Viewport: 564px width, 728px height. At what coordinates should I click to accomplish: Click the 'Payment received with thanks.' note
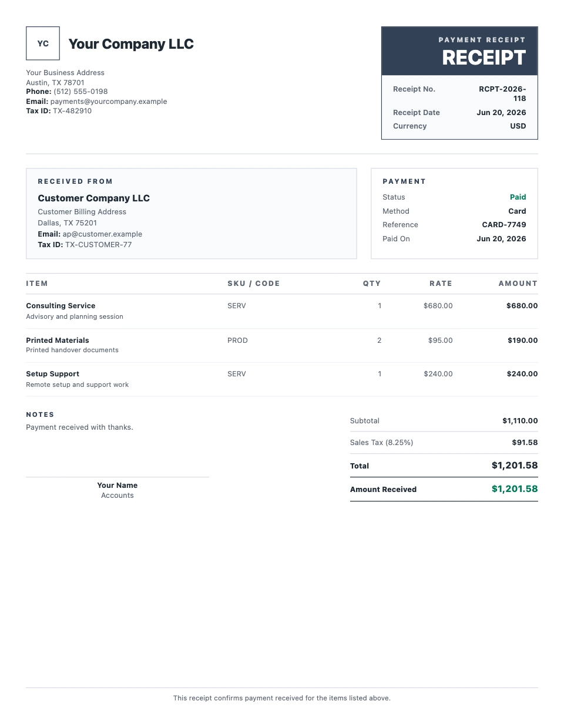79,427
